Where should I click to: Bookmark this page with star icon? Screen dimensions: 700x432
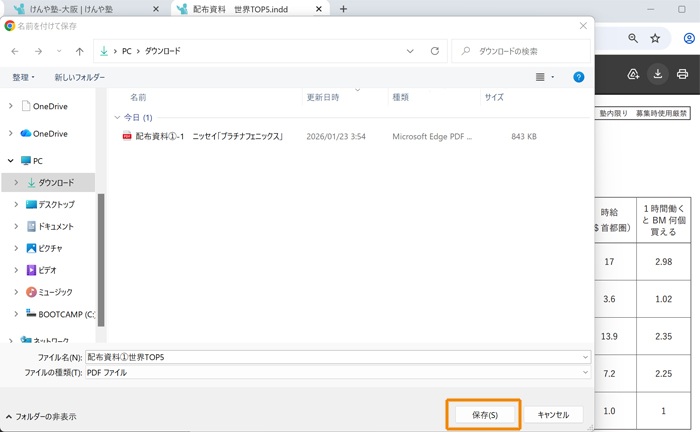click(x=655, y=38)
